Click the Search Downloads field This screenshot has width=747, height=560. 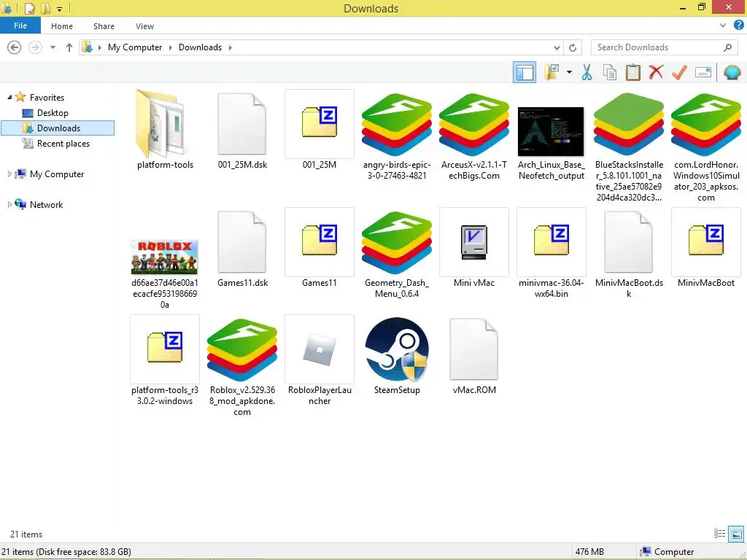click(x=665, y=47)
